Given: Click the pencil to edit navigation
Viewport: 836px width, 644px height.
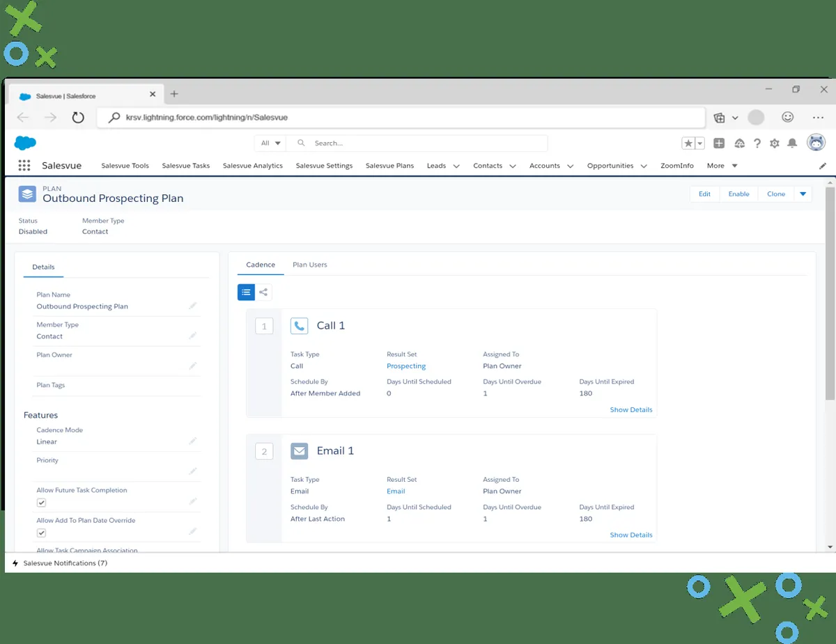Looking at the screenshot, I should tap(823, 166).
